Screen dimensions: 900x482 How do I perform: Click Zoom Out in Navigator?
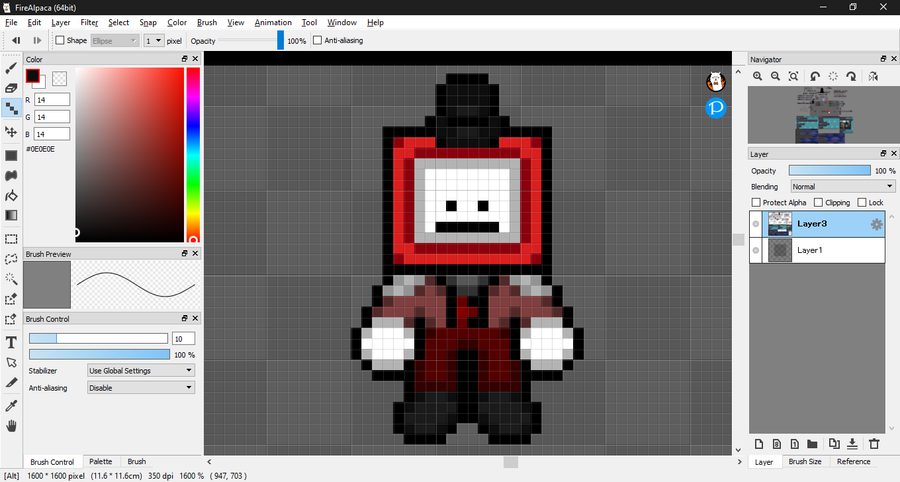[x=775, y=76]
